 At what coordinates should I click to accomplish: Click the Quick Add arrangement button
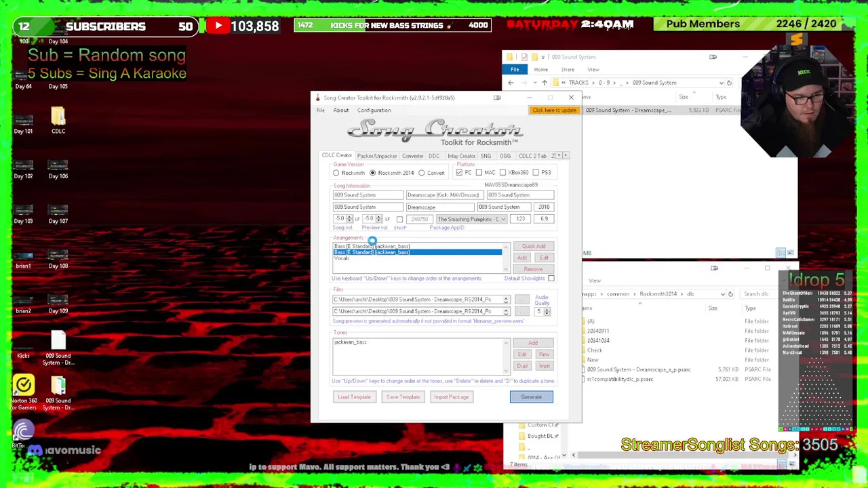[x=533, y=247]
